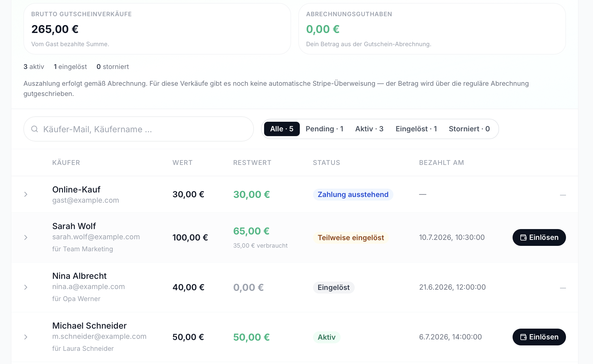Click the 3 aktiv summary count

tap(34, 67)
